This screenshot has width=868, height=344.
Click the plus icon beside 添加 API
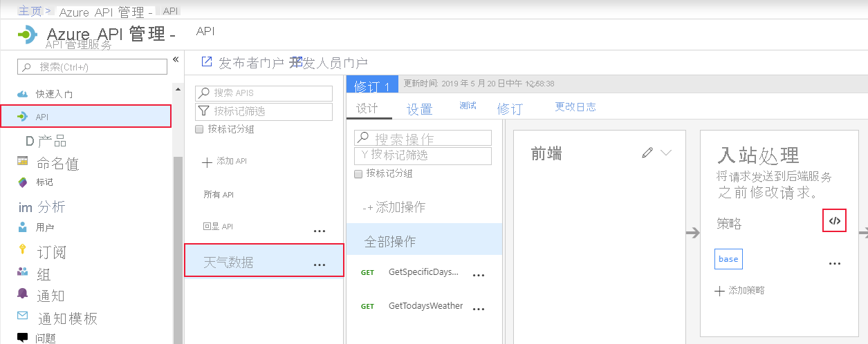coord(207,162)
